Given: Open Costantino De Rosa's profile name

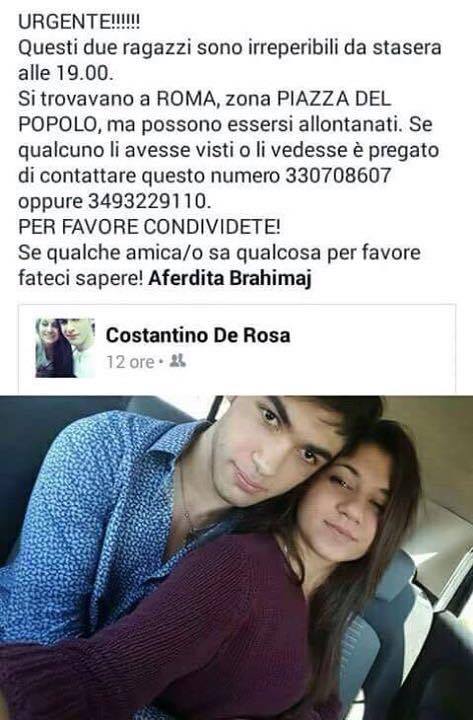Looking at the screenshot, I should (198, 335).
